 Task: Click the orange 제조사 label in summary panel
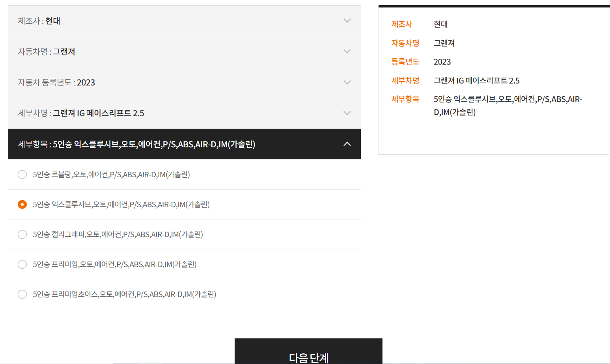pyautogui.click(x=401, y=24)
